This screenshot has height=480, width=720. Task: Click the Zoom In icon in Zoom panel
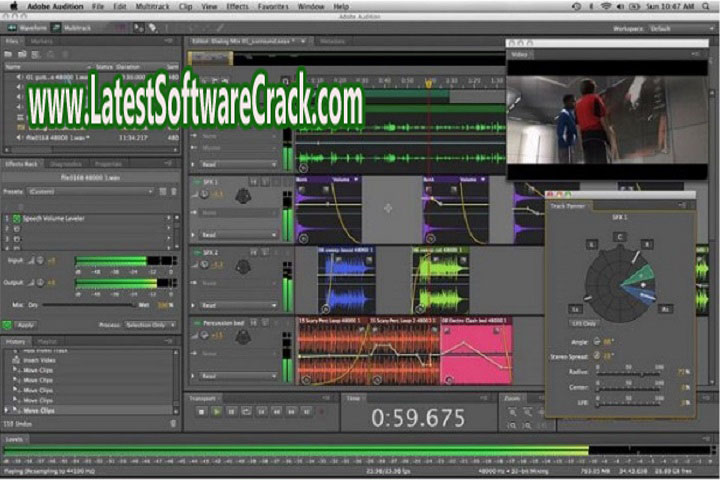click(x=512, y=412)
